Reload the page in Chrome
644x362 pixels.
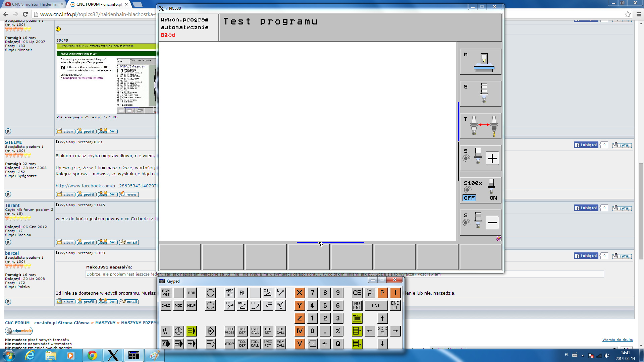(x=25, y=14)
